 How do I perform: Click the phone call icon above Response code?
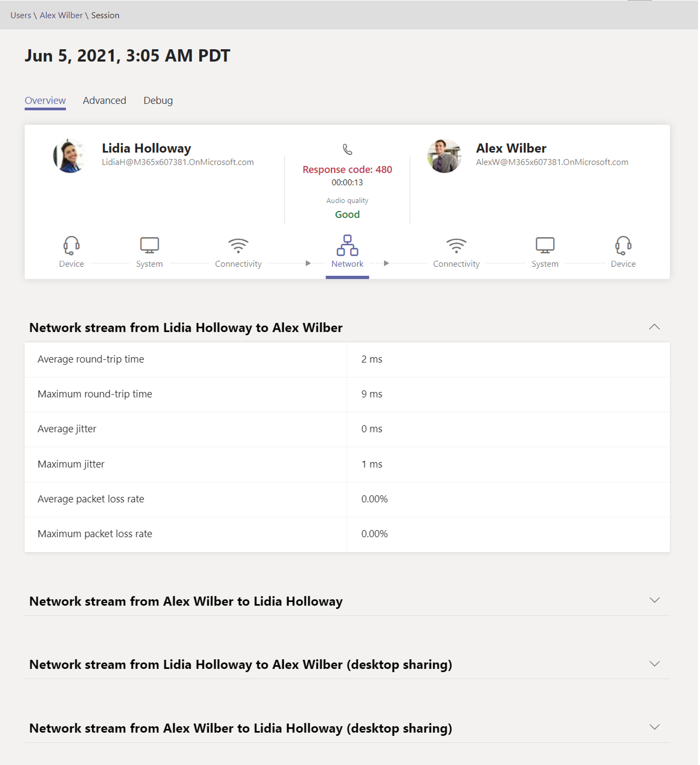coord(347,150)
